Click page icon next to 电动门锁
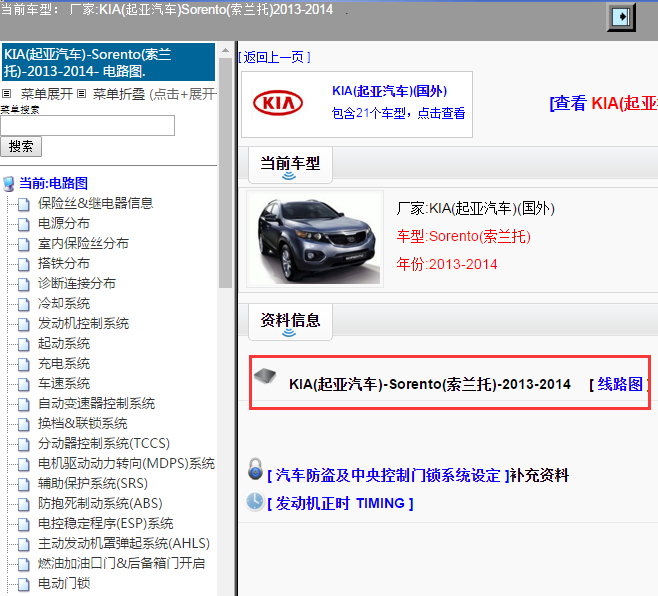The height and width of the screenshot is (596, 658). (x=24, y=584)
